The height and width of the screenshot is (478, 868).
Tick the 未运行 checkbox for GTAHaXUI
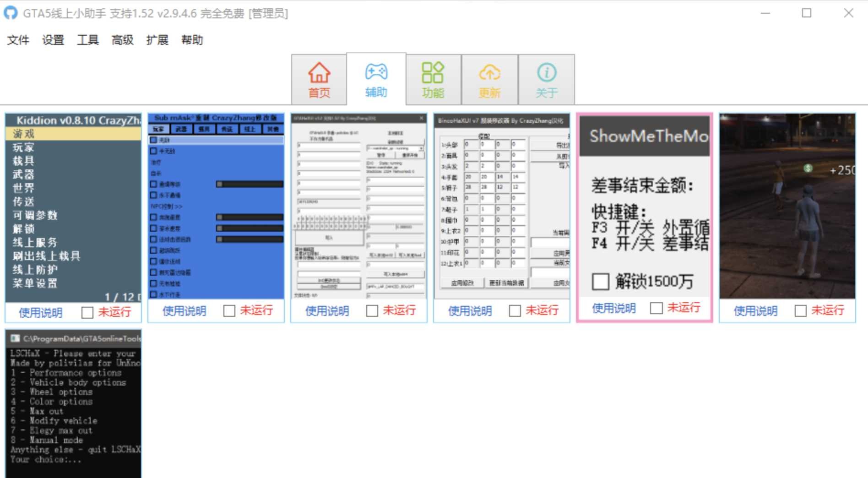pos(372,311)
